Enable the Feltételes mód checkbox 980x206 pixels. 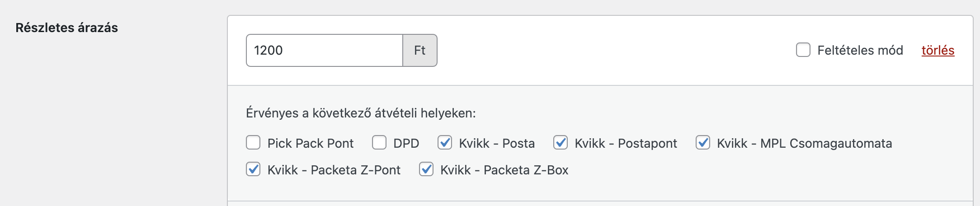click(x=803, y=50)
